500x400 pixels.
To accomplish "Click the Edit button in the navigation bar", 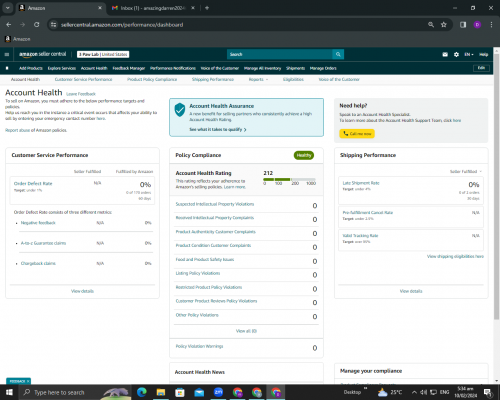I will (481, 68).
